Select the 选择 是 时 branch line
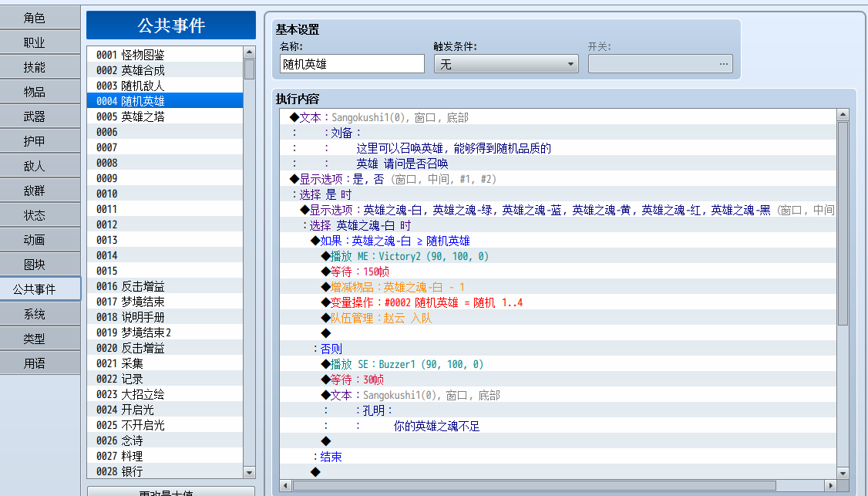 coord(558,194)
